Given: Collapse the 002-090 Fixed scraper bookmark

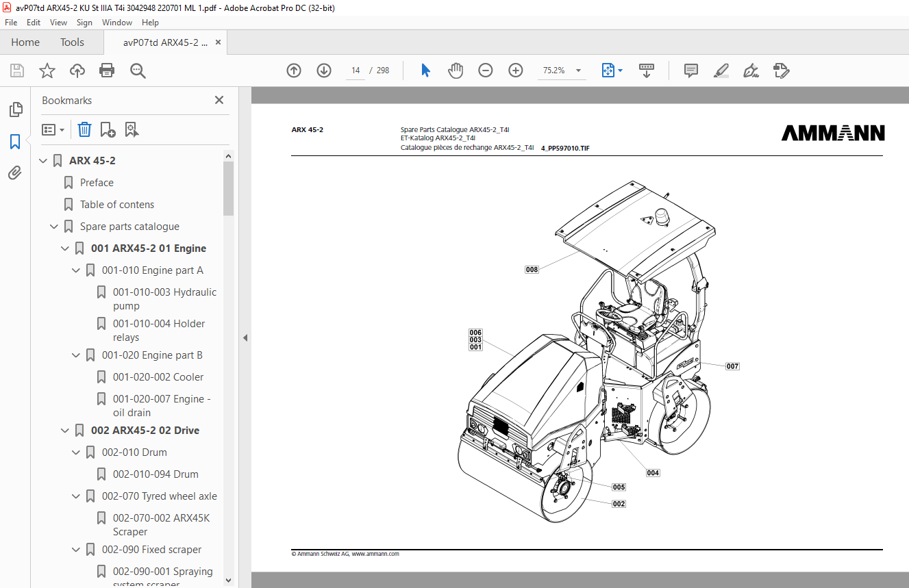Looking at the screenshot, I should tap(76, 550).
